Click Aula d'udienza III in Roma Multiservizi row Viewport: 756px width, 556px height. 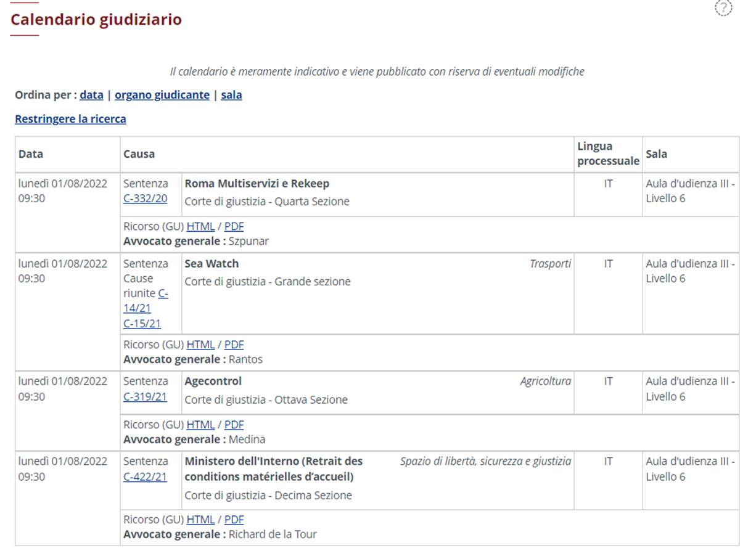(x=690, y=190)
